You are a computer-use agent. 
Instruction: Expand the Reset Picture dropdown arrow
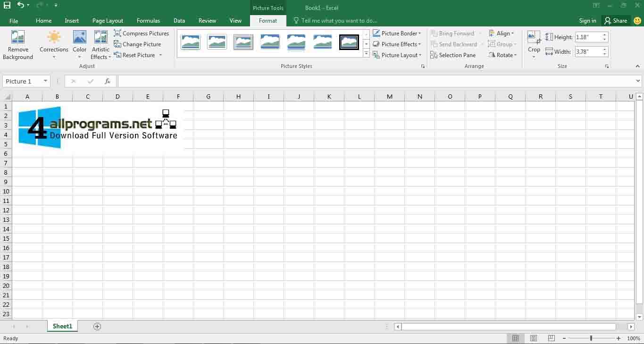coord(160,55)
